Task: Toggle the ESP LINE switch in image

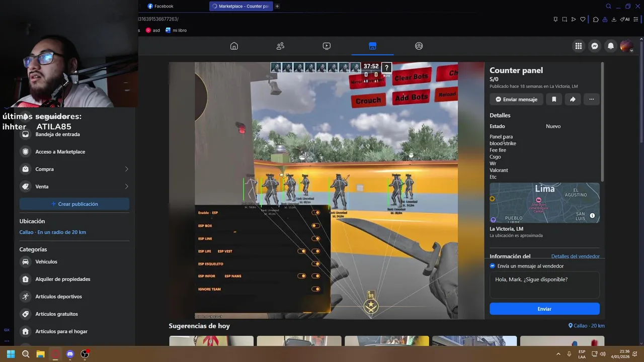Action: tap(315, 238)
